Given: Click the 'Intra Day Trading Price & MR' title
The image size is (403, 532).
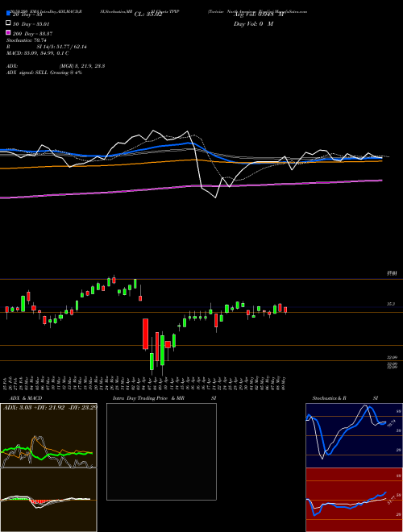Looking at the screenshot, I should click(x=148, y=398).
